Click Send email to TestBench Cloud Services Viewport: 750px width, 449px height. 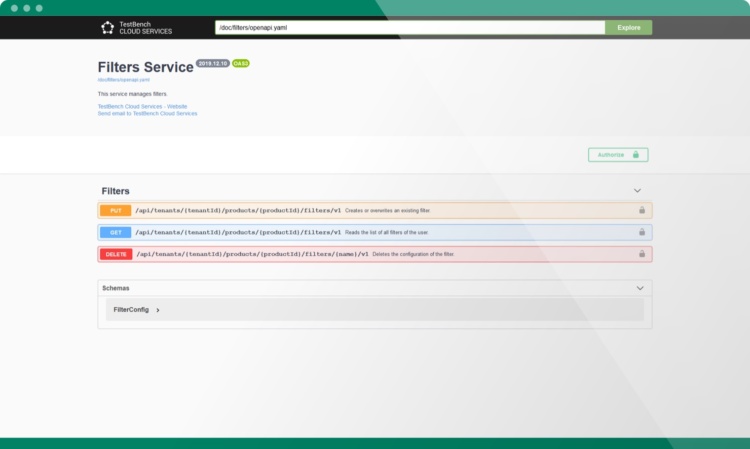pyautogui.click(x=147, y=114)
